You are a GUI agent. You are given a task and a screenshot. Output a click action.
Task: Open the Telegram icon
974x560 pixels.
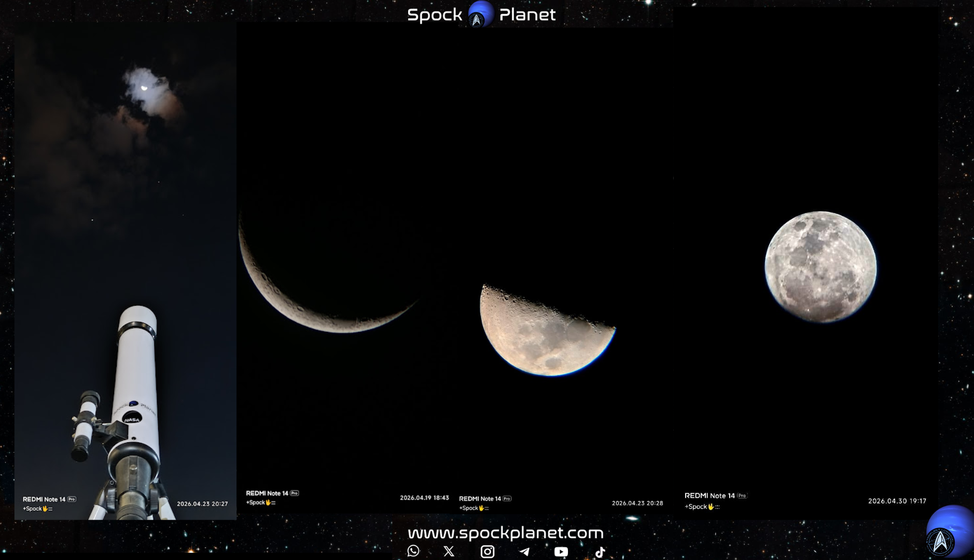[524, 552]
